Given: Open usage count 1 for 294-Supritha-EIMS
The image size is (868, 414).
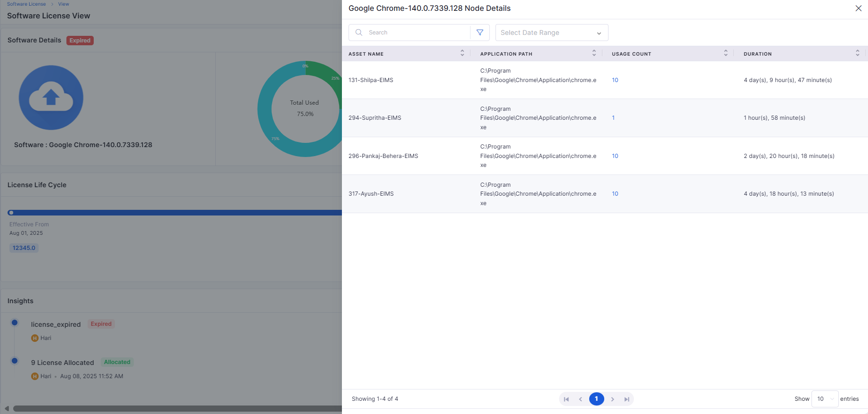Looking at the screenshot, I should (613, 118).
